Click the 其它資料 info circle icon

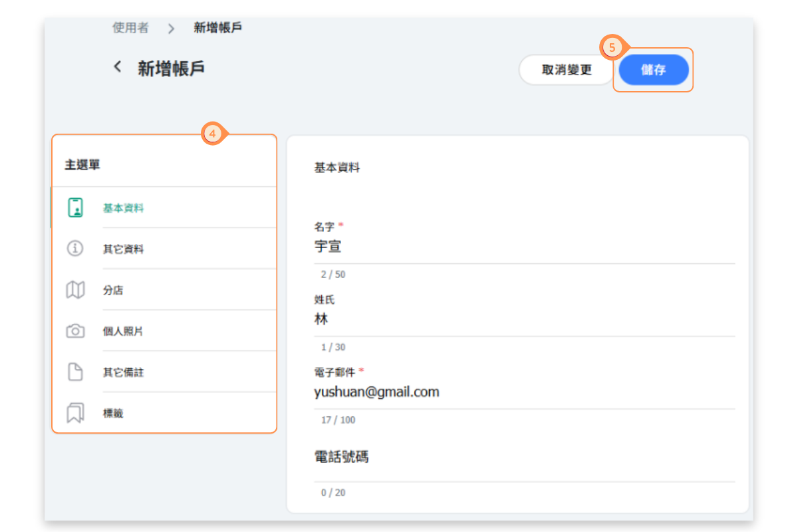point(76,249)
